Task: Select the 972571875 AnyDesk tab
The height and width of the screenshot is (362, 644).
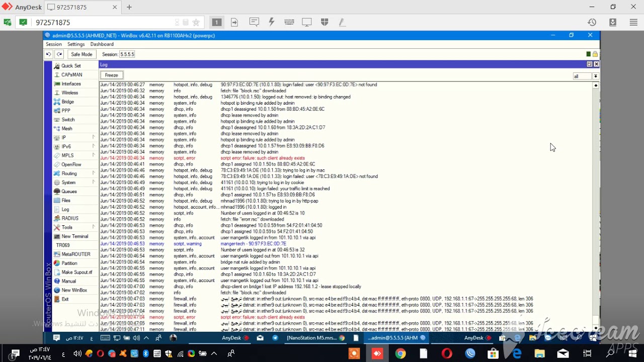Action: [x=83, y=8]
